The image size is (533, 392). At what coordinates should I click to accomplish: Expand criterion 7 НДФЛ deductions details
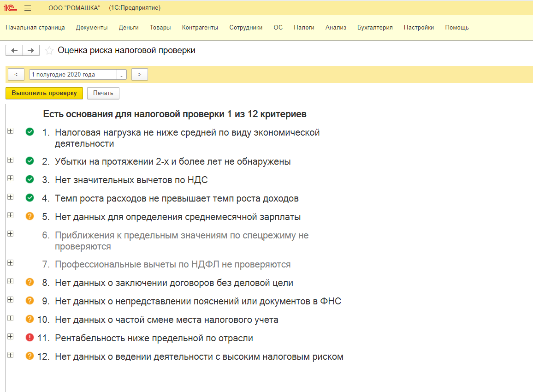(11, 262)
